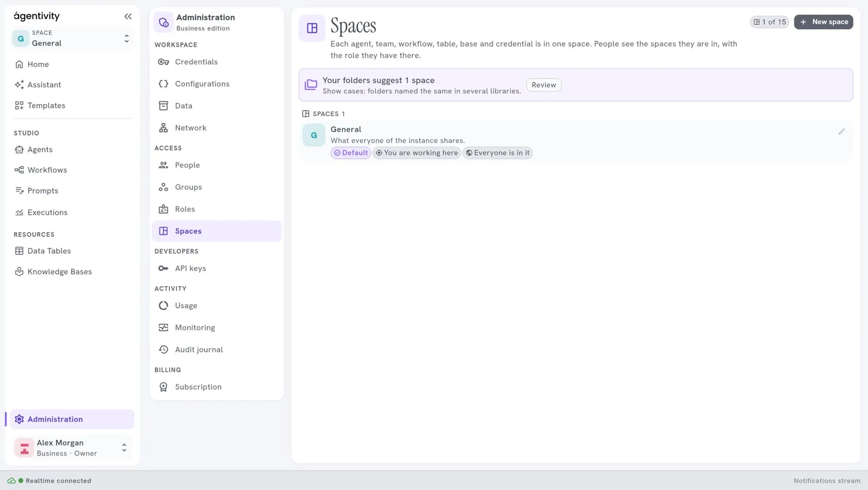Click the 1 of 15 spaces counter
The height and width of the screenshot is (490, 868).
tap(769, 22)
